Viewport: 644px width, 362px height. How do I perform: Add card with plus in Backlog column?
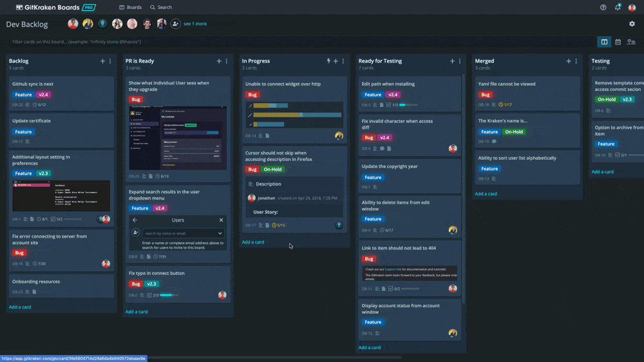[x=102, y=61]
